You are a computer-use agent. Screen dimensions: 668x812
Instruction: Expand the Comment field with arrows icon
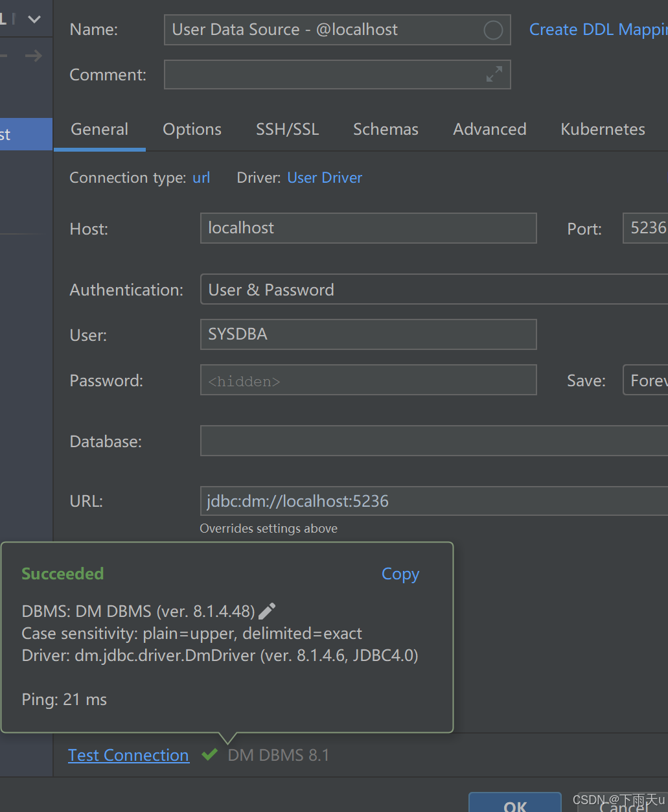coord(494,75)
